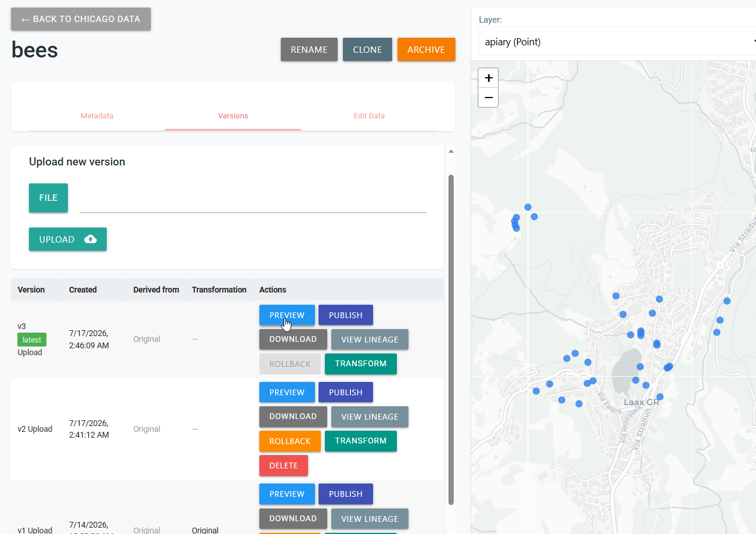Viewport: 756px width, 534px height.
Task: Transform version v3
Action: coord(361,364)
